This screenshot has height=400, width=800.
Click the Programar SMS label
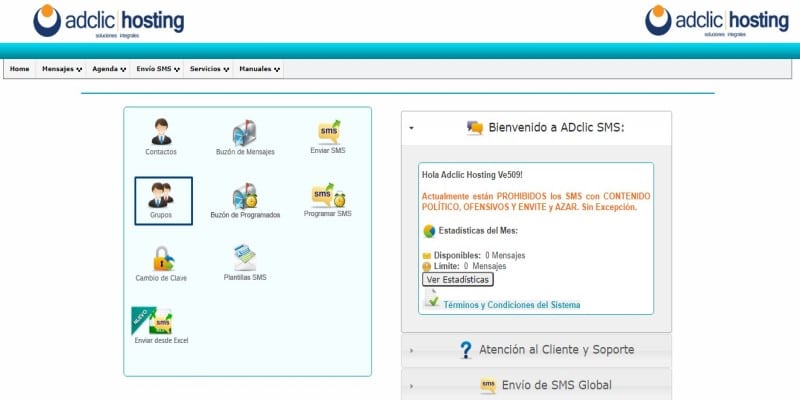click(x=328, y=214)
